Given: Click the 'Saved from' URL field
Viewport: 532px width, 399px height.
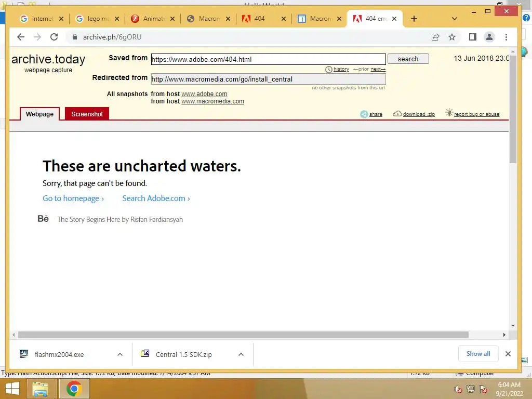Looking at the screenshot, I should 269,59.
